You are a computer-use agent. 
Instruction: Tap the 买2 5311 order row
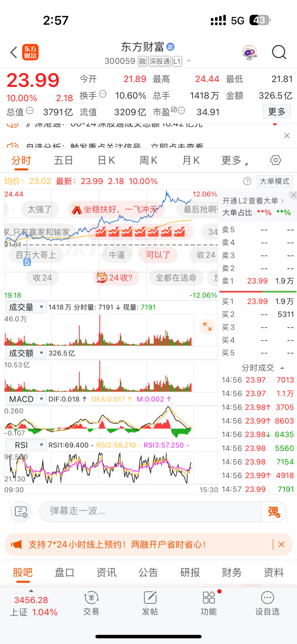coord(258,314)
